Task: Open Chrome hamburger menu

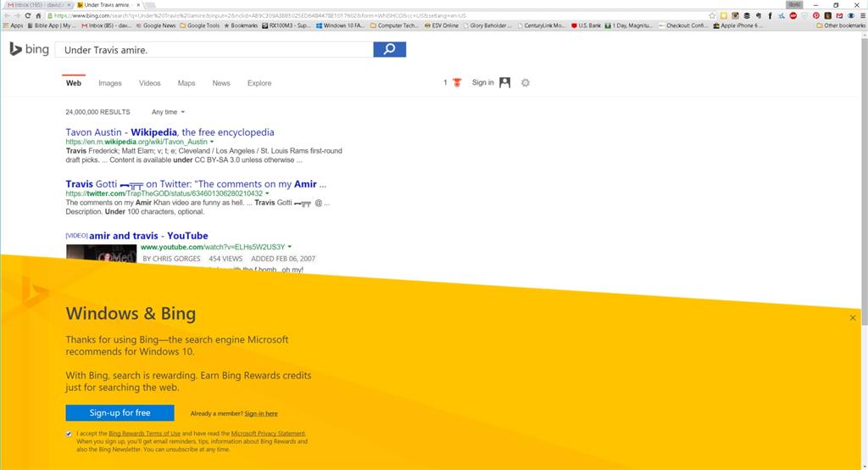Action: coord(862,15)
